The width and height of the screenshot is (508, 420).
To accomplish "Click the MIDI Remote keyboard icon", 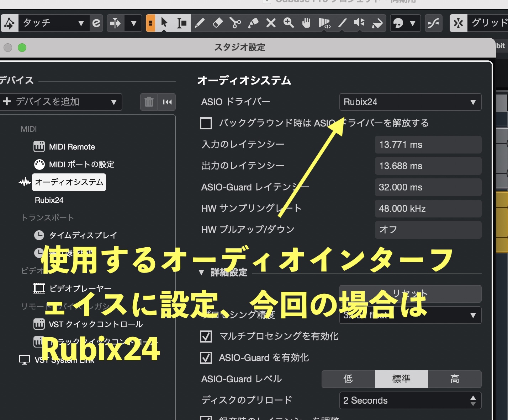I will point(39,146).
